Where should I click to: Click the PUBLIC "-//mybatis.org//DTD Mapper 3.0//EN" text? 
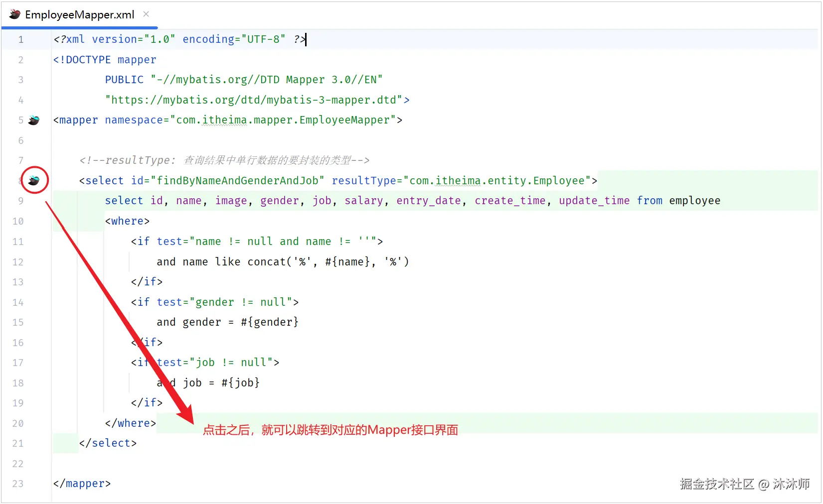(x=244, y=79)
